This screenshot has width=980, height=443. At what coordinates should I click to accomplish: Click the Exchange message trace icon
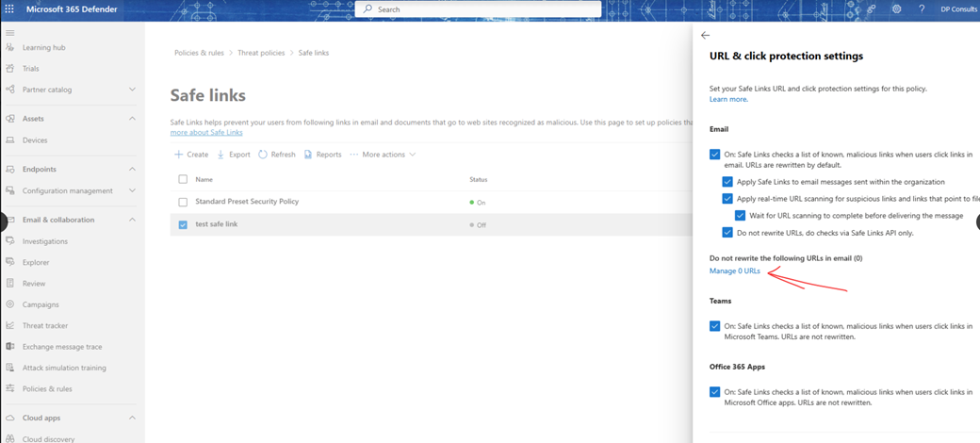tap(10, 347)
